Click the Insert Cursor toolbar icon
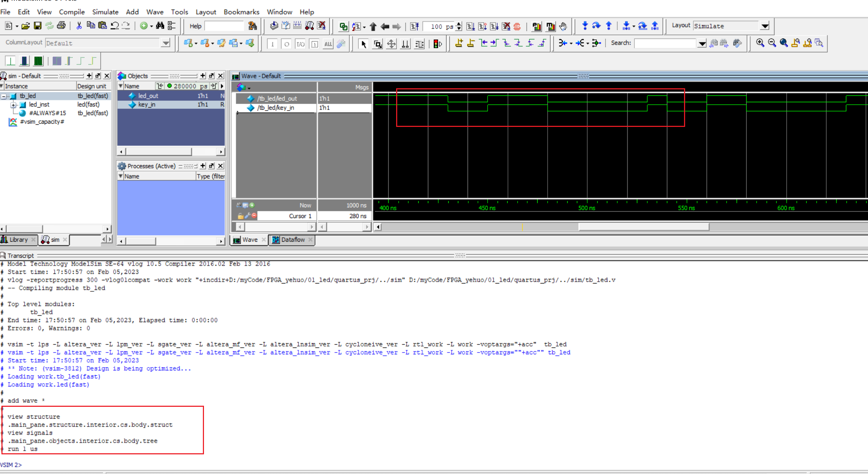The height and width of the screenshot is (474, 868). tap(459, 43)
